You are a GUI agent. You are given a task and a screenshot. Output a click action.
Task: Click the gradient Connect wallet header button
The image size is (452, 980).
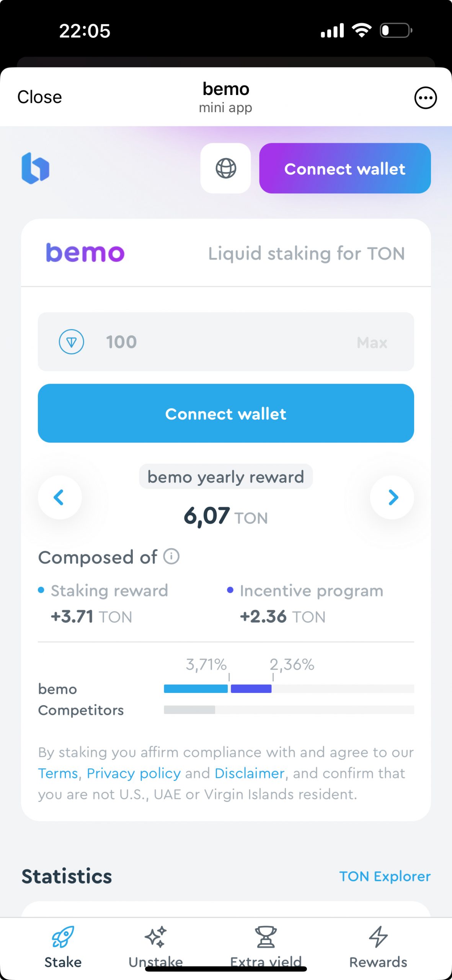pos(345,168)
